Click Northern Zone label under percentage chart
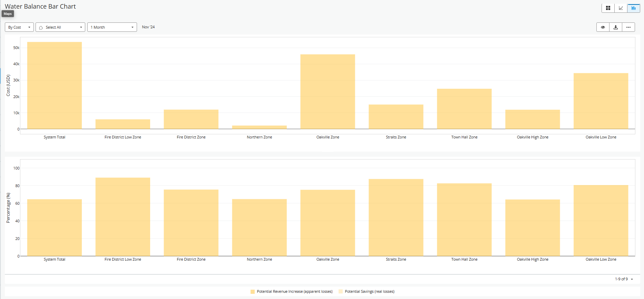 [x=260, y=259]
